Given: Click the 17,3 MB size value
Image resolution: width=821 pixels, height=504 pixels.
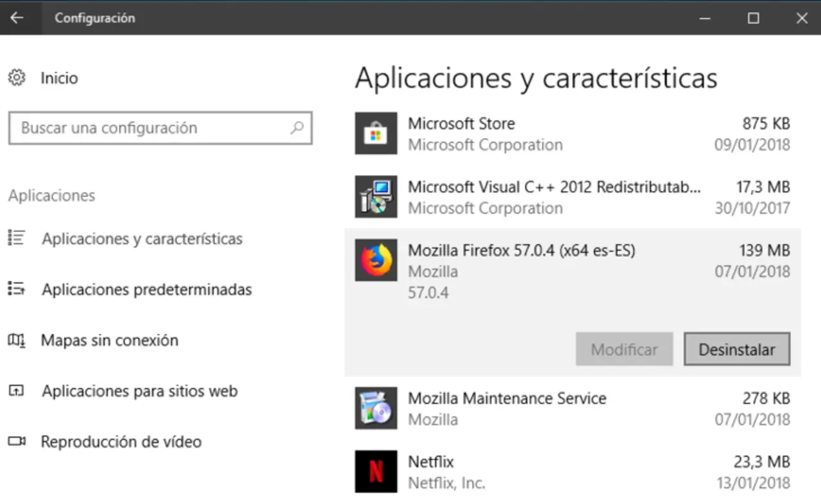Looking at the screenshot, I should [x=763, y=187].
